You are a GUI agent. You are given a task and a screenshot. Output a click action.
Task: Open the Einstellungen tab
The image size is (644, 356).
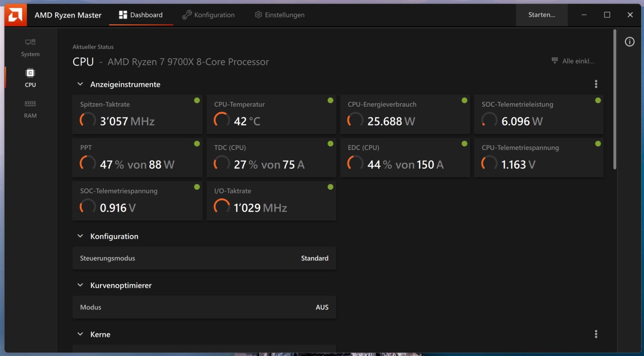coord(279,15)
